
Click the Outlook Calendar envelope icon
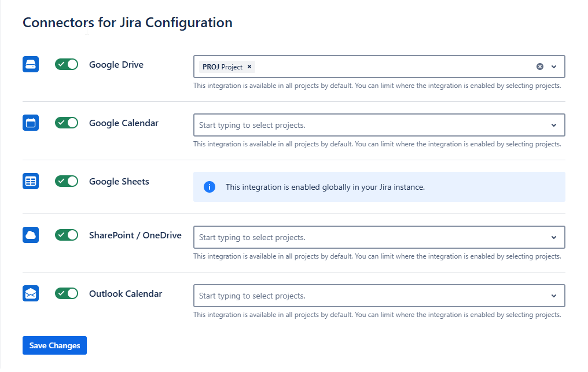[x=31, y=293]
